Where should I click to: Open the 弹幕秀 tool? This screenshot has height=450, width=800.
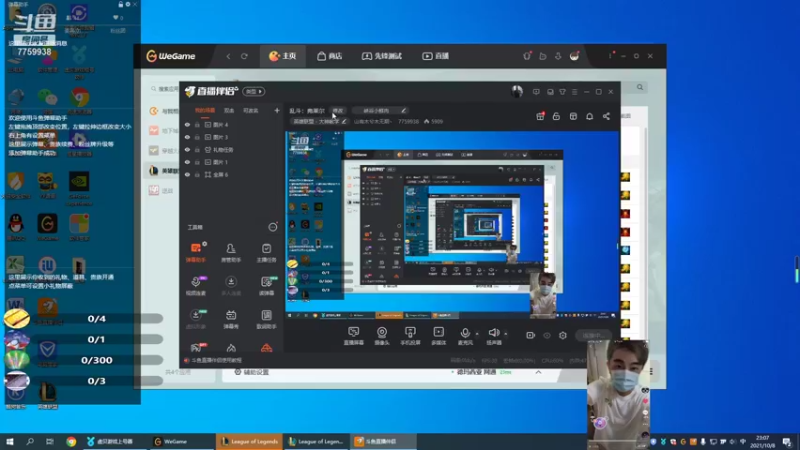click(x=231, y=319)
